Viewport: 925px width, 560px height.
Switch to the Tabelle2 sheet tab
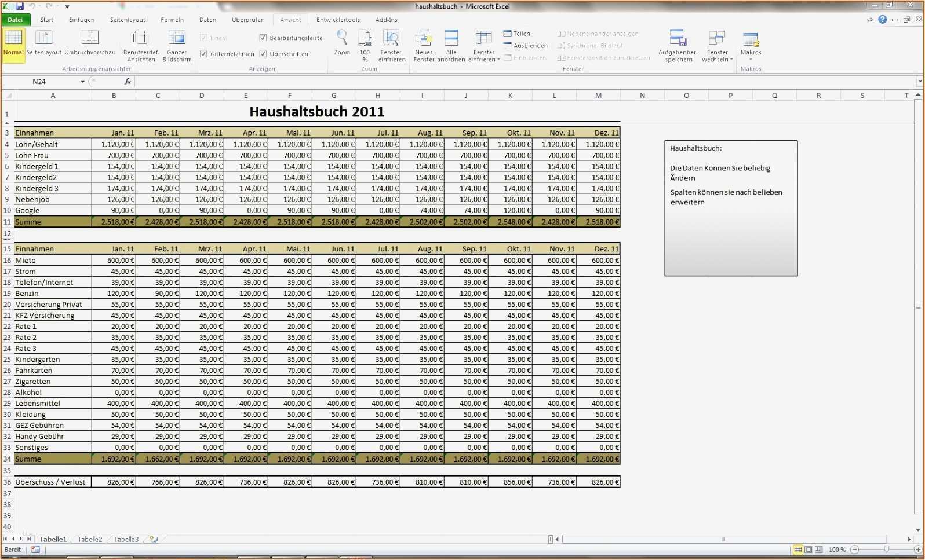(90, 539)
